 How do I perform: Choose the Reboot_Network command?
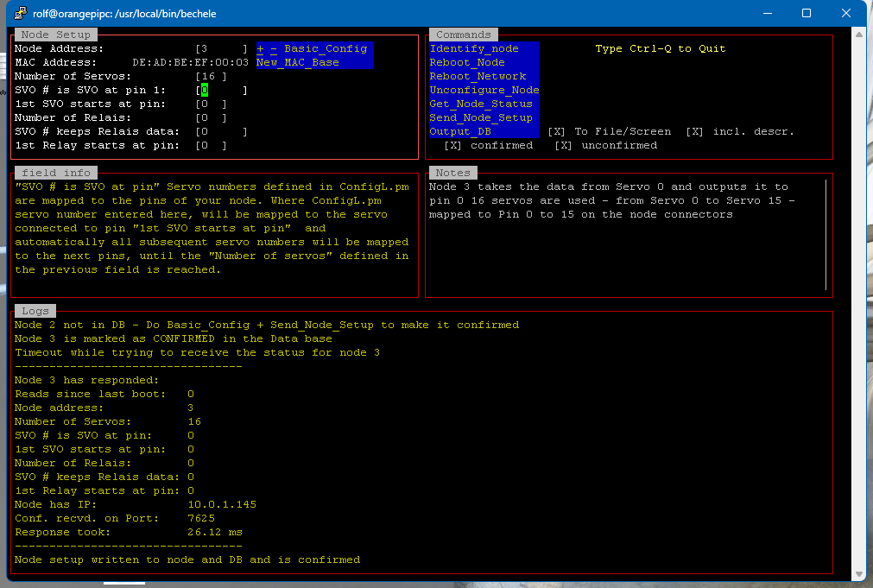478,76
